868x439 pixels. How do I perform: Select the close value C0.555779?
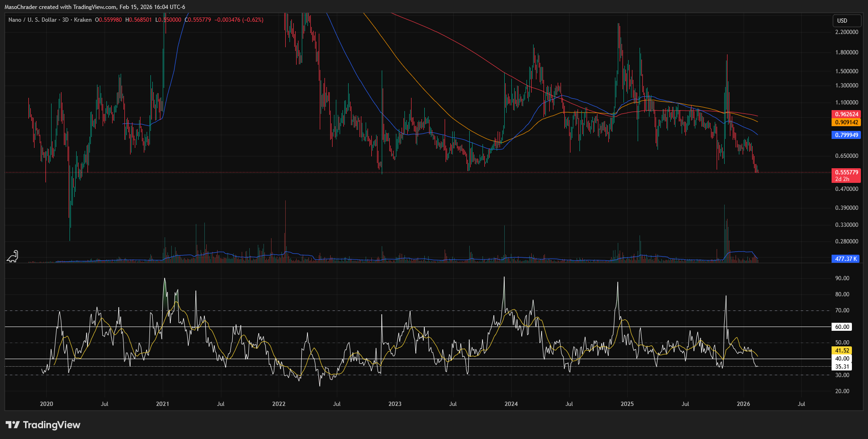(x=198, y=20)
